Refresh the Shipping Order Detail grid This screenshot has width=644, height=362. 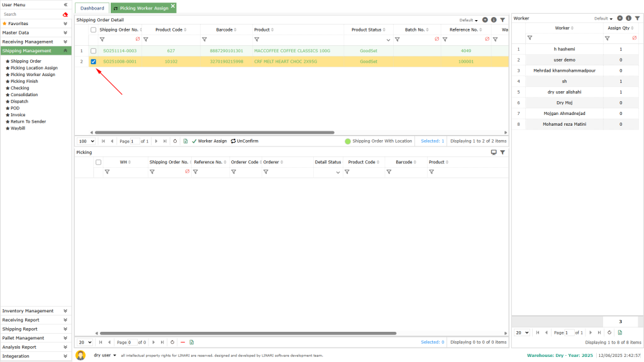[175, 141]
